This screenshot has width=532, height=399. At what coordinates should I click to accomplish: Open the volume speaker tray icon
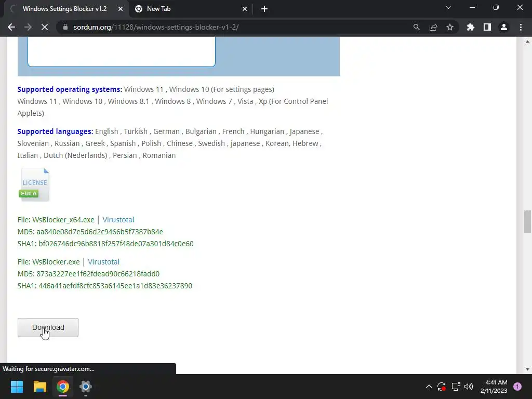[469, 387]
